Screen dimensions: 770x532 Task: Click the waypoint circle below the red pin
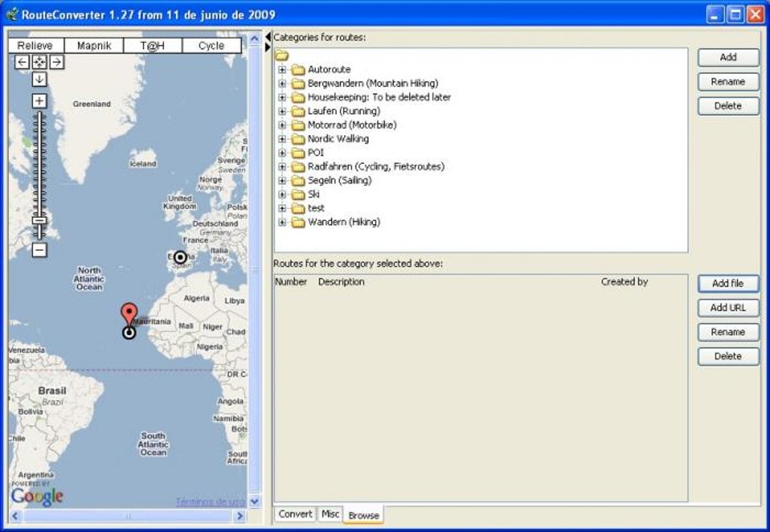pyautogui.click(x=129, y=333)
